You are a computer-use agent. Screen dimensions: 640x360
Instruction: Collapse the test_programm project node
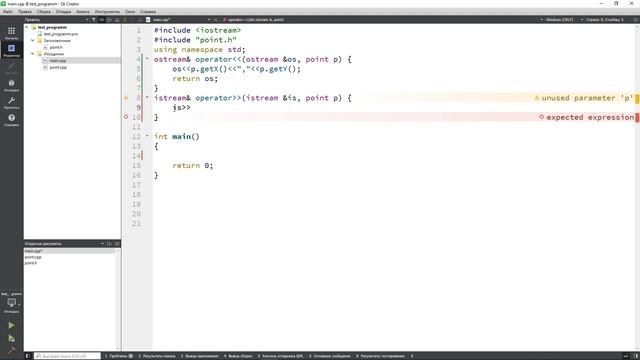pyautogui.click(x=27, y=27)
